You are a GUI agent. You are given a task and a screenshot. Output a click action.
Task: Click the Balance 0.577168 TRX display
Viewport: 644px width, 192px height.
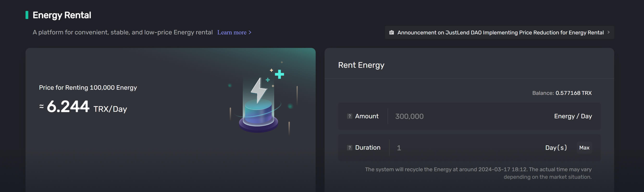click(x=563, y=93)
